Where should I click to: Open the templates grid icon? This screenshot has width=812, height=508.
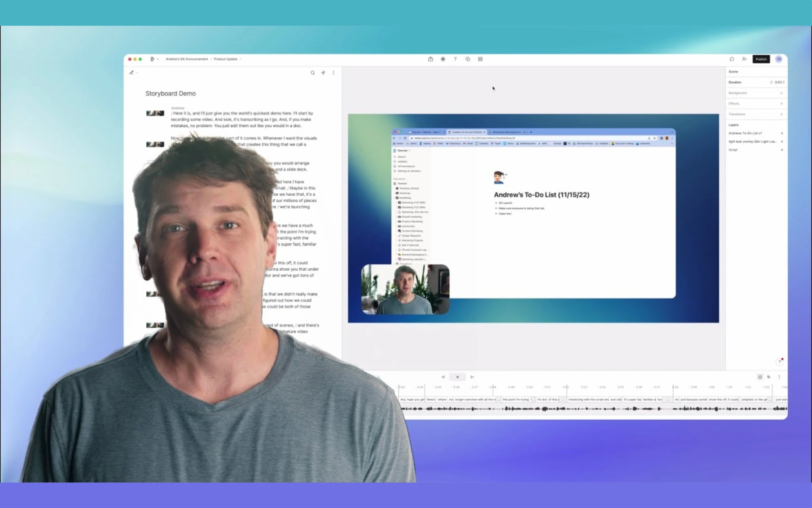coord(480,59)
